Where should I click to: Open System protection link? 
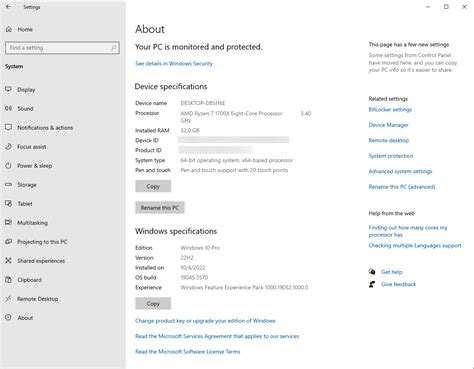(391, 156)
